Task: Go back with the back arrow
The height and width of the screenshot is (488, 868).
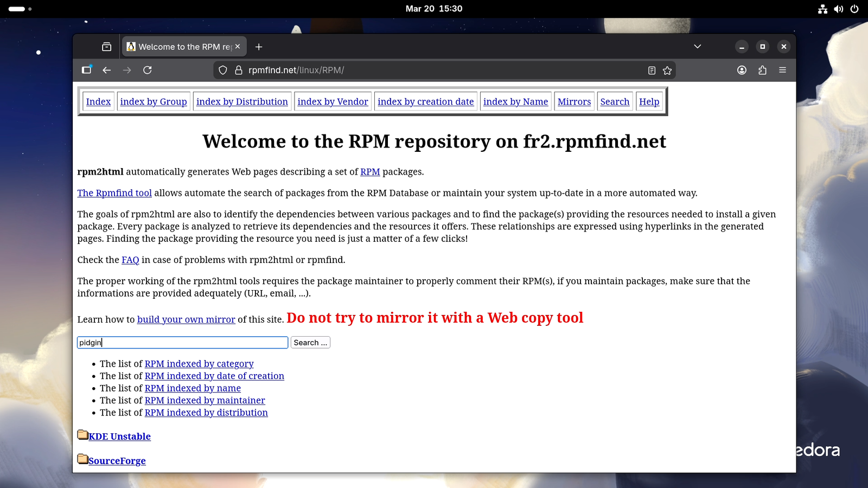Action: point(107,70)
